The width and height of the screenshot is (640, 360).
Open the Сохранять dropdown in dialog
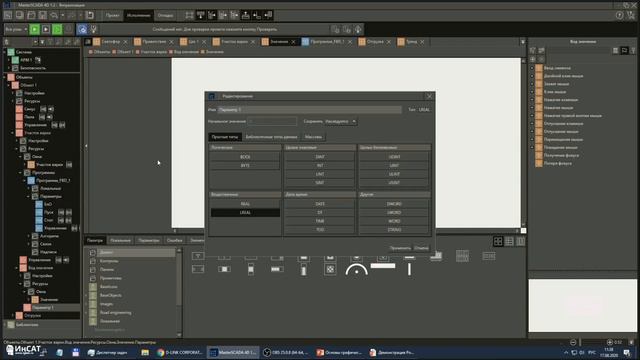click(340, 121)
